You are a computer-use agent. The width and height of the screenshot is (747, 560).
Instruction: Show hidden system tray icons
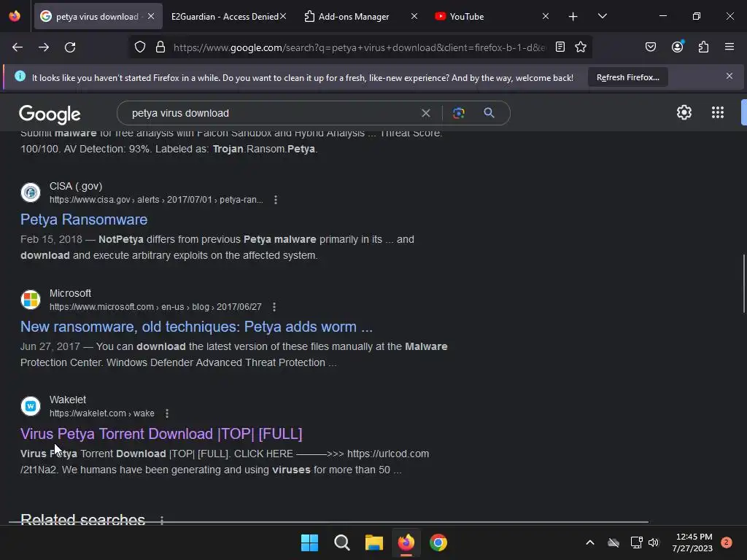tap(589, 542)
